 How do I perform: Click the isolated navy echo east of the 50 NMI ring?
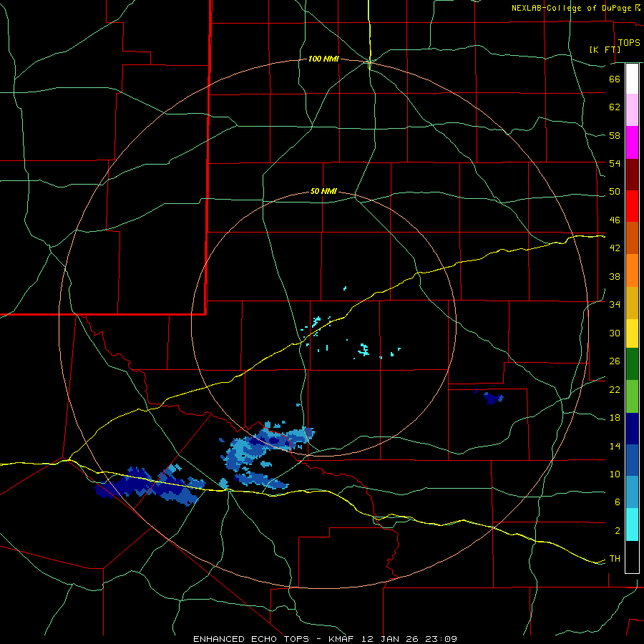pos(493,398)
